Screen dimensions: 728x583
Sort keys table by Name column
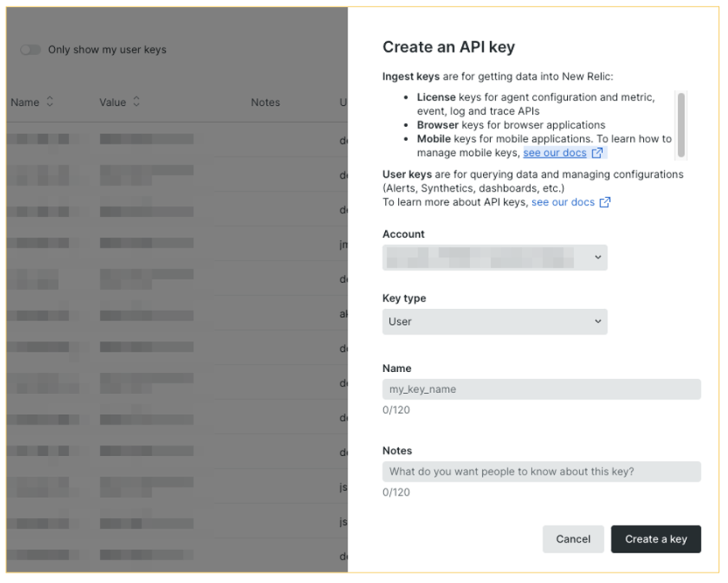tap(50, 102)
